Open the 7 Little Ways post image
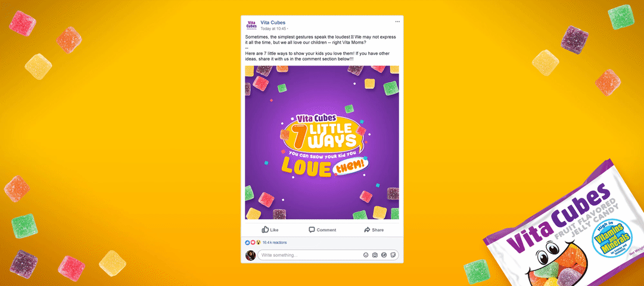The image size is (644, 286). click(322, 142)
